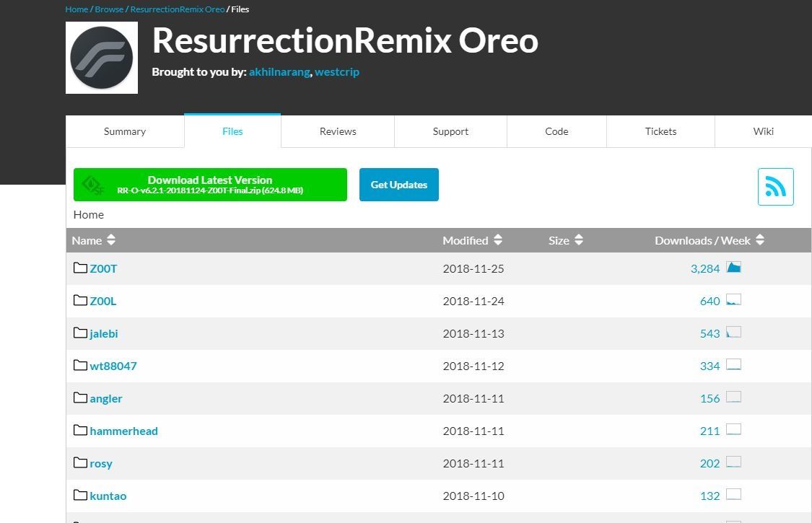The image size is (812, 523).
Task: Click the 202 downloads count
Action: (x=710, y=463)
